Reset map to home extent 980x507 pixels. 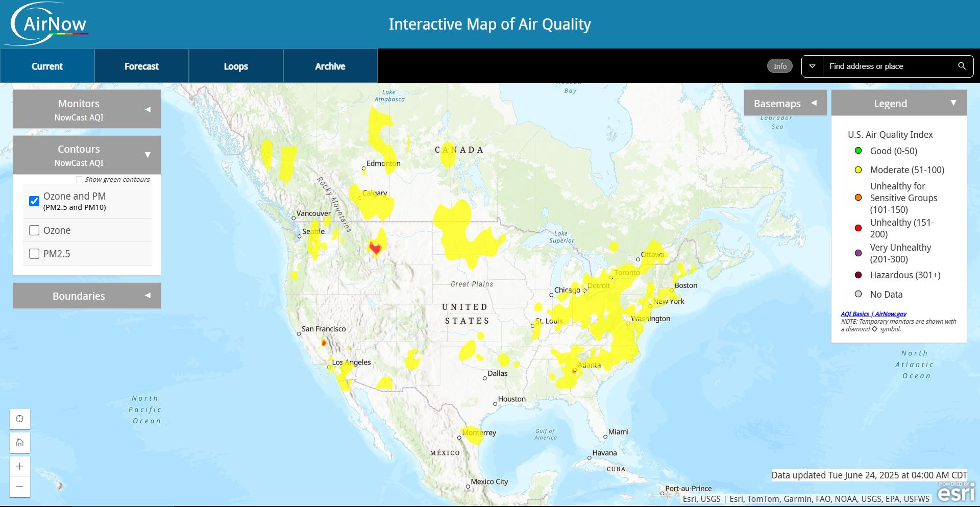[x=20, y=443]
